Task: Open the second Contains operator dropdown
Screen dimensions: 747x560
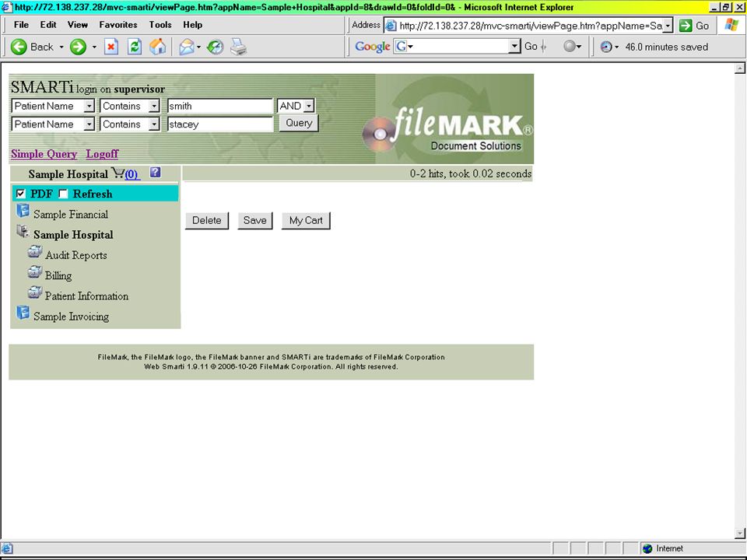Action: (x=154, y=124)
